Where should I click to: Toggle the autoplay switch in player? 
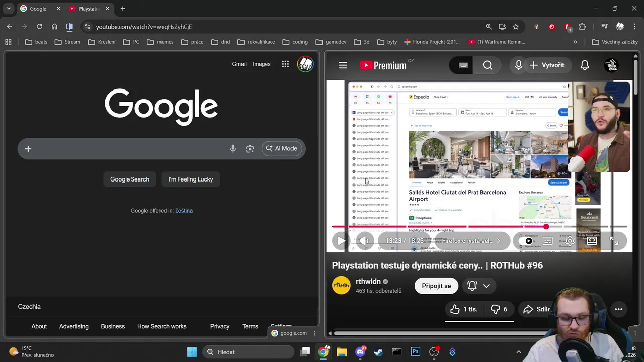[x=527, y=241]
